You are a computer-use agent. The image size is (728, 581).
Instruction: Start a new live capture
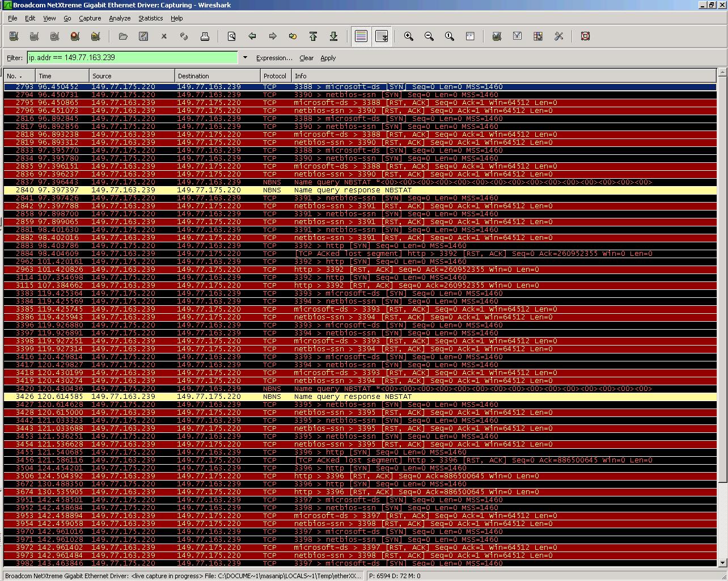55,36
